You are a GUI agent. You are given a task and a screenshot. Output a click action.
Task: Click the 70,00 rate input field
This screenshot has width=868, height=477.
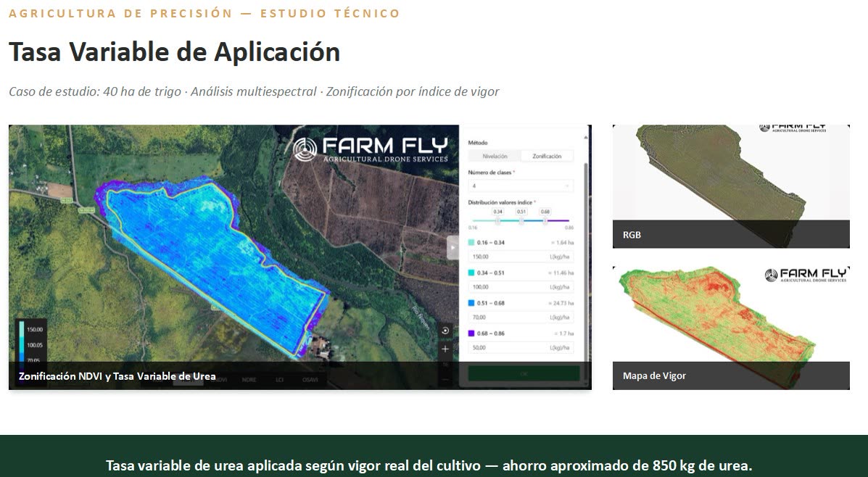pos(521,318)
